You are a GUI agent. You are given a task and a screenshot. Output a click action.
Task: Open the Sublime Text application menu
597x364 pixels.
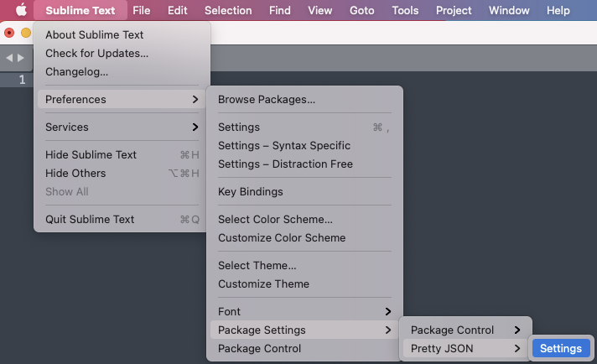pyautogui.click(x=80, y=10)
